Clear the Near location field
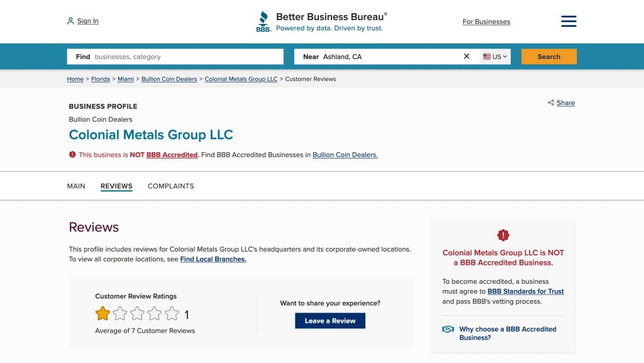The height and width of the screenshot is (363, 644). point(467,57)
